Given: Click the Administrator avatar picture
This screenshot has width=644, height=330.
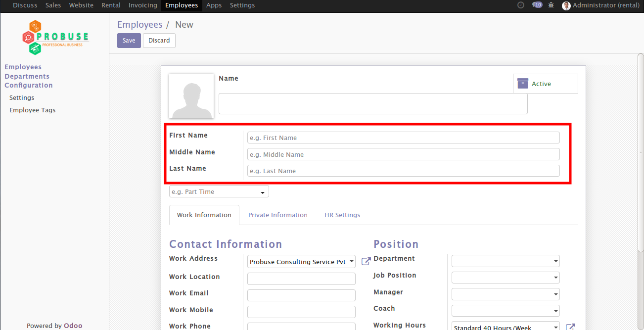Looking at the screenshot, I should 566,5.
